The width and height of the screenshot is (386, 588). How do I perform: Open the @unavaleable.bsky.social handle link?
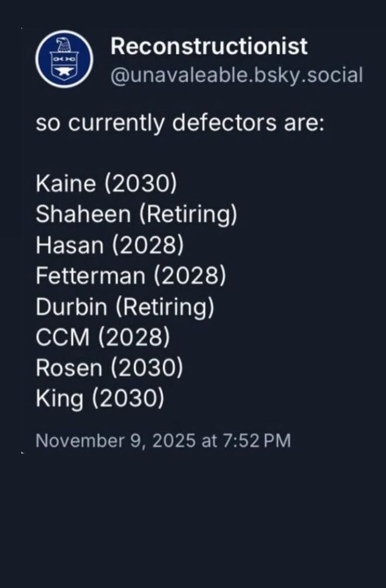(236, 75)
